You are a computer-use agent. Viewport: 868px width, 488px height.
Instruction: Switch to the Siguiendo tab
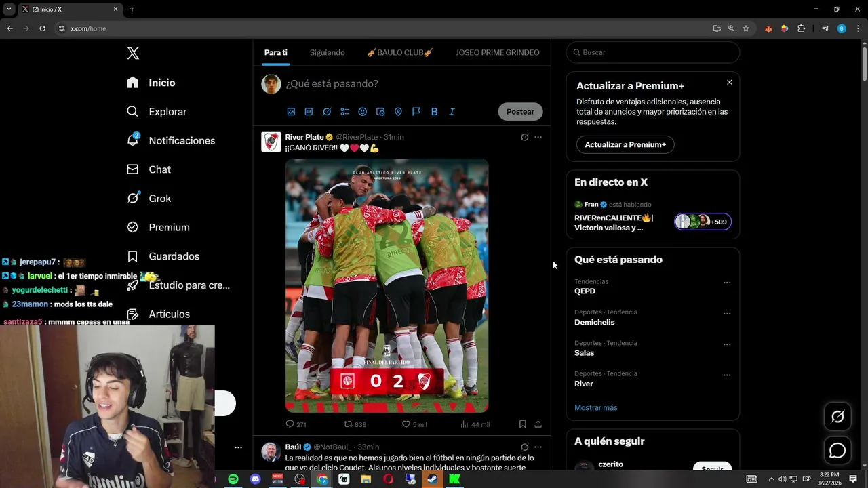(x=327, y=52)
